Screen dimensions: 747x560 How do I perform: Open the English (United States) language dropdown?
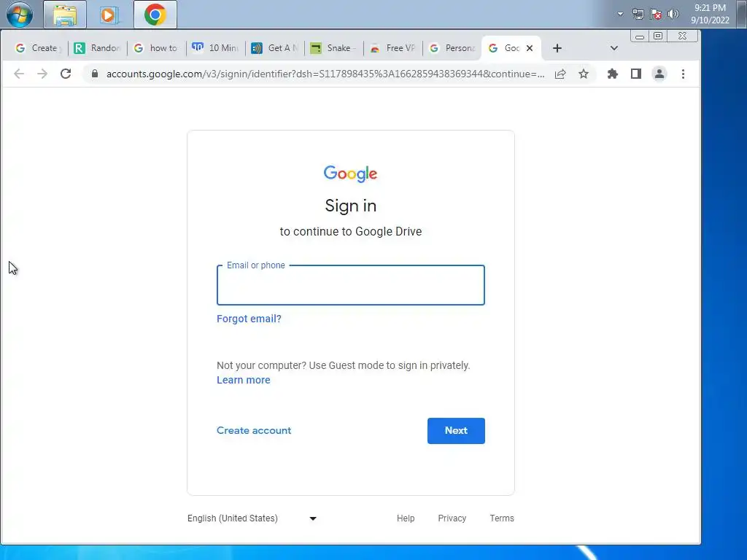[252, 518]
